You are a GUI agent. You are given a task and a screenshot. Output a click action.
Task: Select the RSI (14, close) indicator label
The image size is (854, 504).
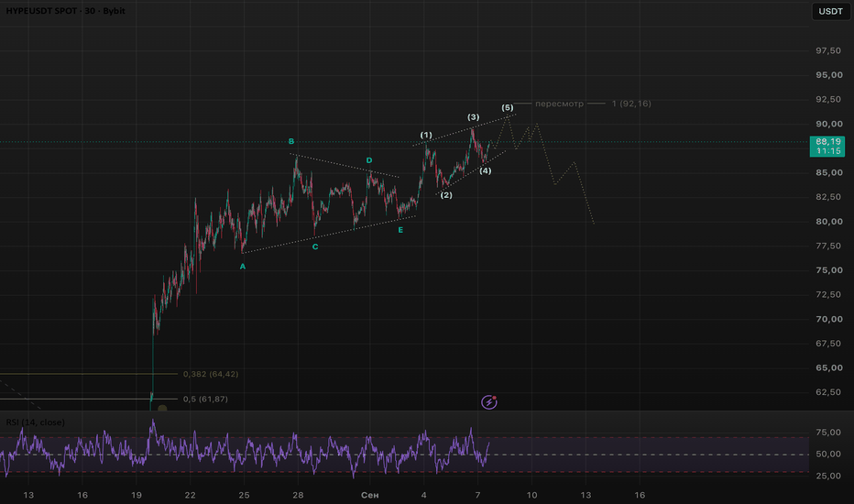(x=36, y=422)
